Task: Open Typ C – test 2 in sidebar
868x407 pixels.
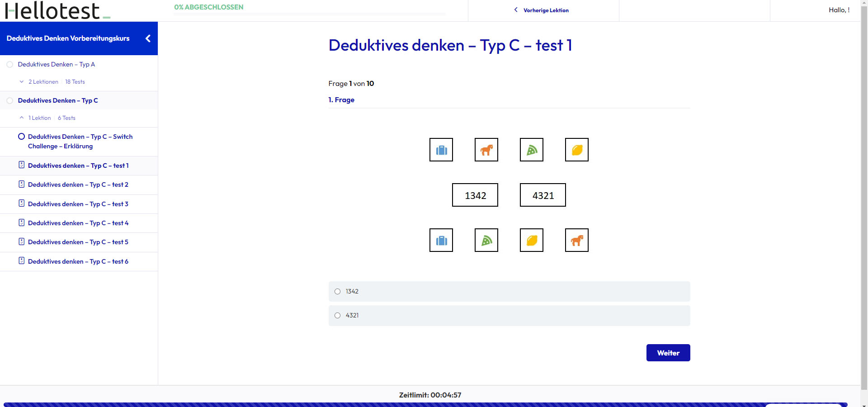Action: pos(78,185)
